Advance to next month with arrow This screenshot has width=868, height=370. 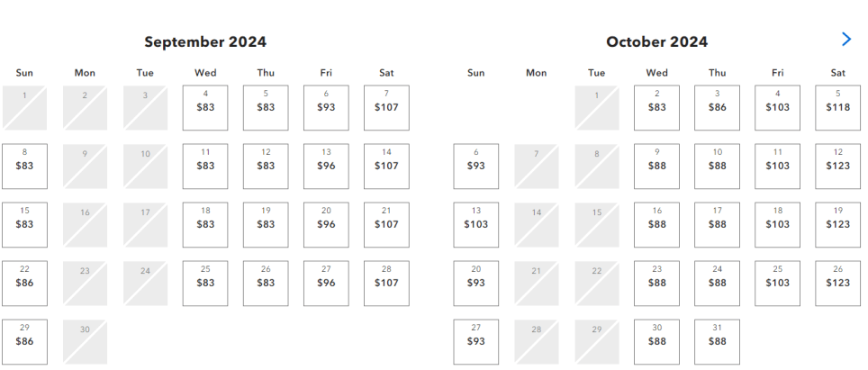845,40
